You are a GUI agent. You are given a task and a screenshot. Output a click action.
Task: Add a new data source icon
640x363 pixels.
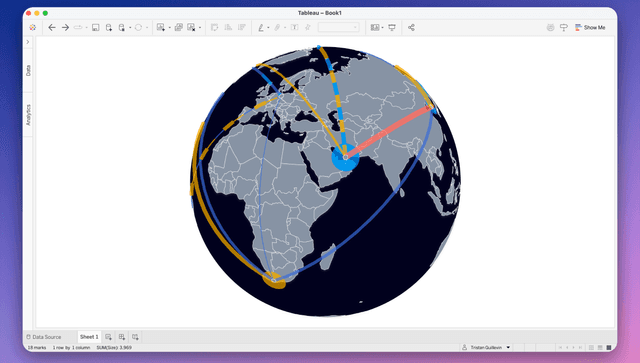(109, 27)
